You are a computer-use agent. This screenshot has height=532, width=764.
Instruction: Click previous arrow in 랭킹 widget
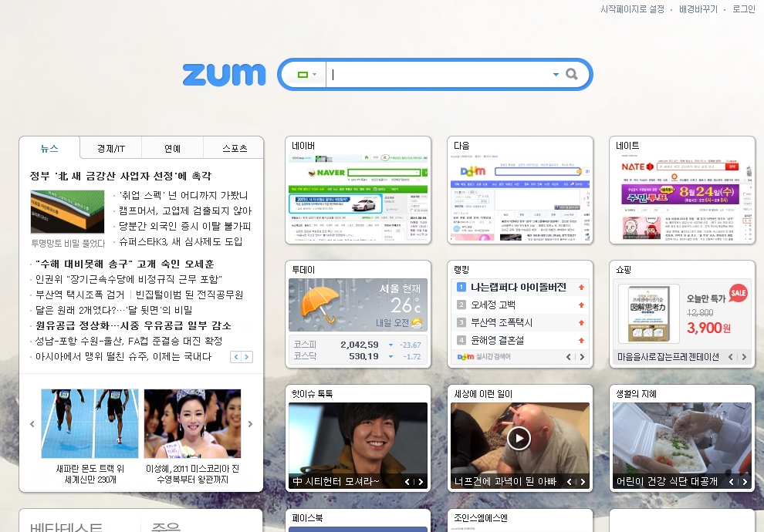(569, 357)
